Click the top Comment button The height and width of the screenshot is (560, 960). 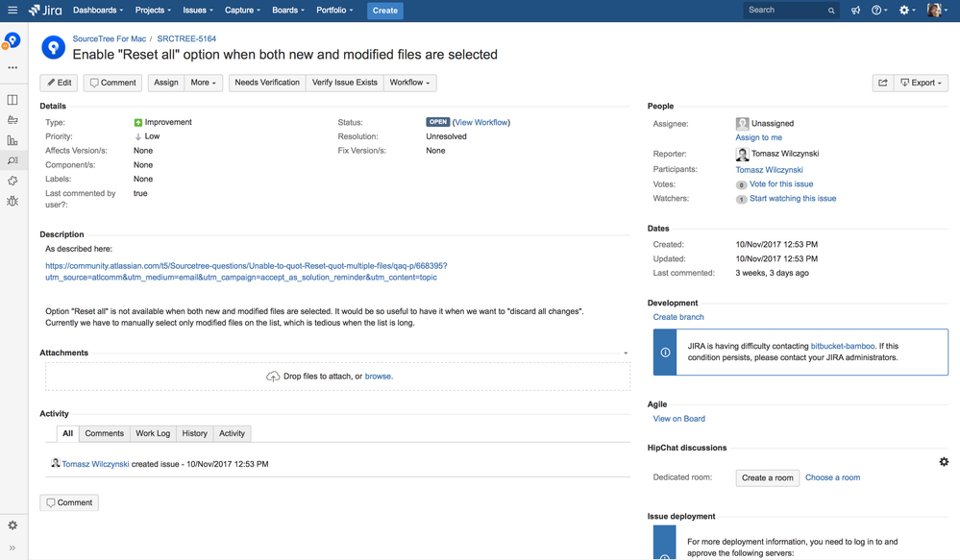click(x=112, y=83)
